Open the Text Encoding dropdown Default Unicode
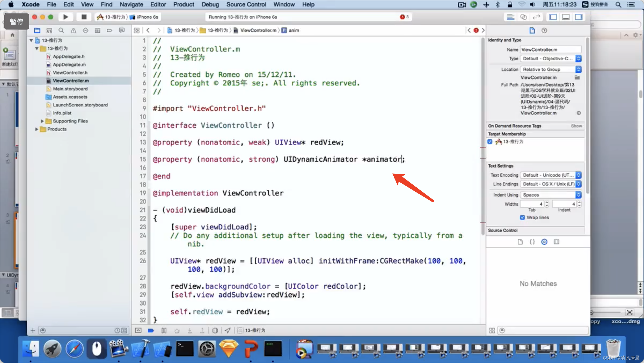644x363 pixels. 551,175
